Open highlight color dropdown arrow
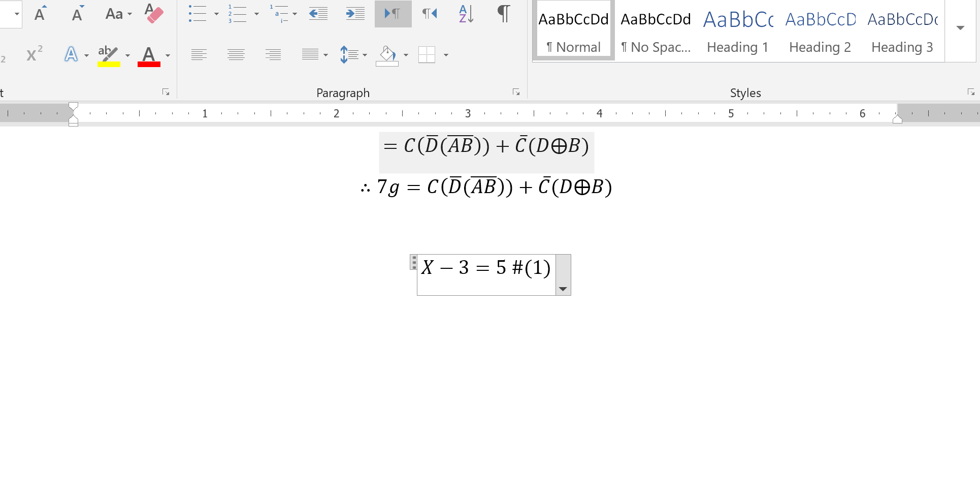This screenshot has width=980, height=497. pos(127,55)
